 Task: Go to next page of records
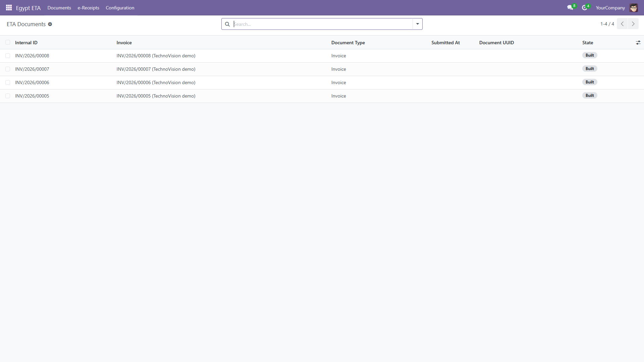click(633, 24)
